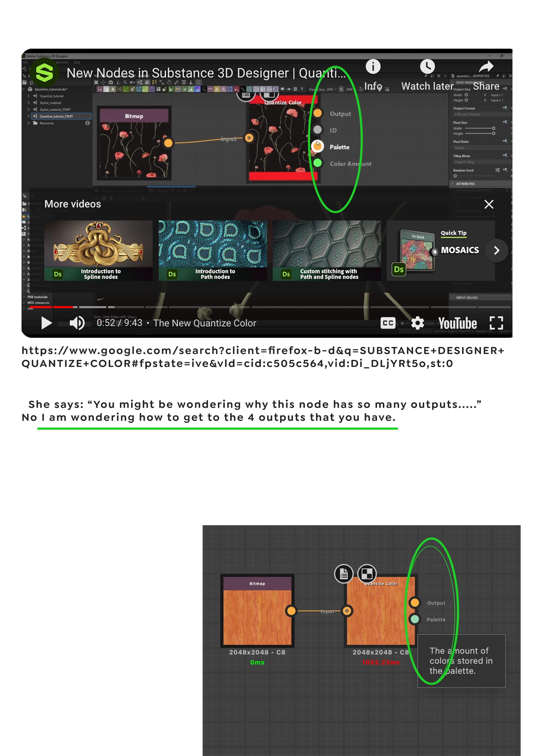Image resolution: width=534 pixels, height=756 pixels.
Task: Play the video
Action: click(x=46, y=323)
